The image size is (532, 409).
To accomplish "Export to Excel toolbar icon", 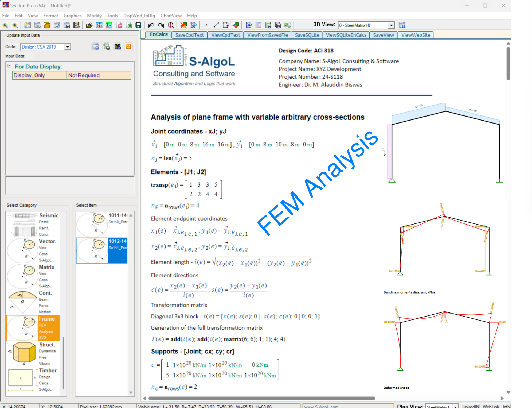I will click(x=129, y=25).
